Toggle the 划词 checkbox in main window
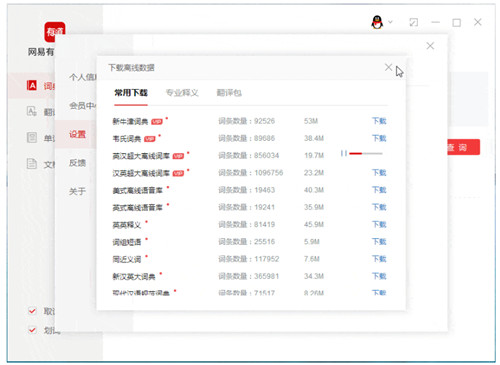The height and width of the screenshot is (365, 500). pos(32,330)
